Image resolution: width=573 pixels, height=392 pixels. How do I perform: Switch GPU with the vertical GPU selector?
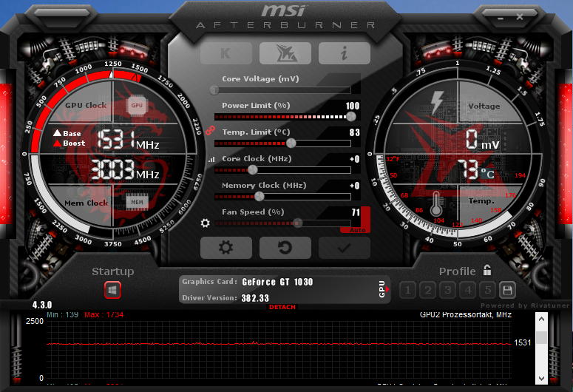tap(383, 289)
